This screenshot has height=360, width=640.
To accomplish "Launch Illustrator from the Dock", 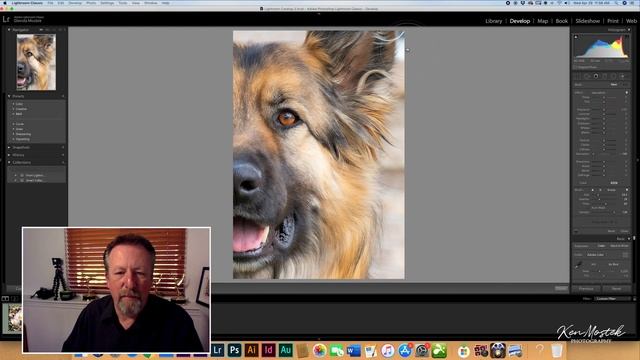I will [251, 350].
